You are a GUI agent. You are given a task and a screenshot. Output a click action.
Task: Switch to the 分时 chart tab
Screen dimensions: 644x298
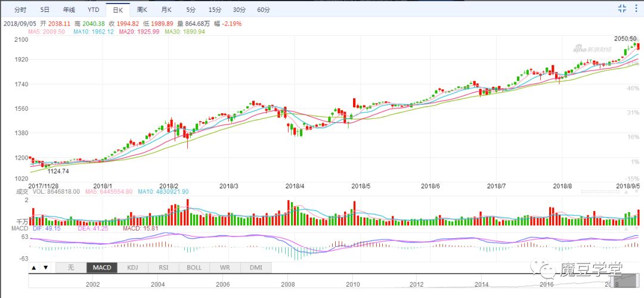pos(20,10)
